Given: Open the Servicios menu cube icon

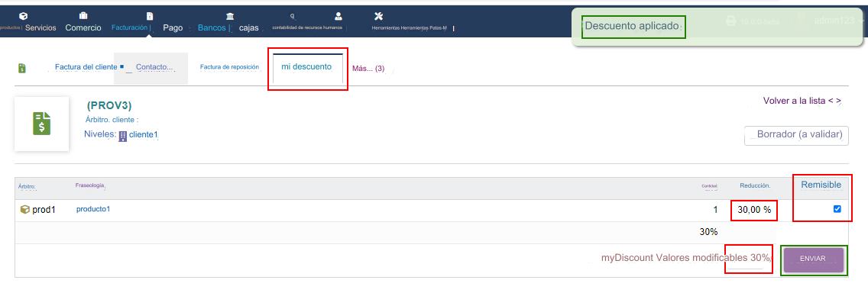Looking at the screenshot, I should click(23, 15).
